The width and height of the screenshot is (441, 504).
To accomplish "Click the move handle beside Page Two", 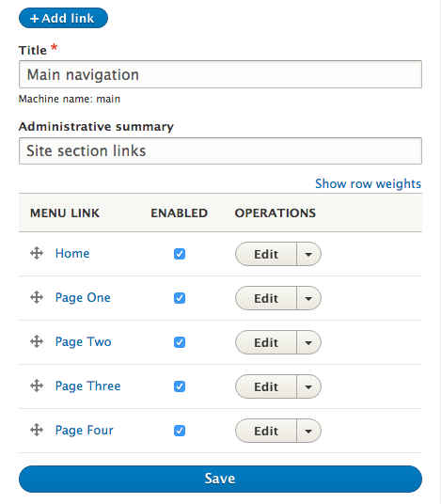I will tap(37, 341).
